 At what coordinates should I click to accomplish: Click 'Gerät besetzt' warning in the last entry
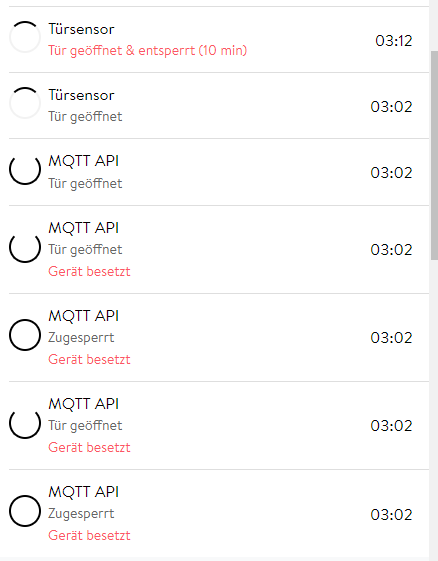[x=89, y=535]
